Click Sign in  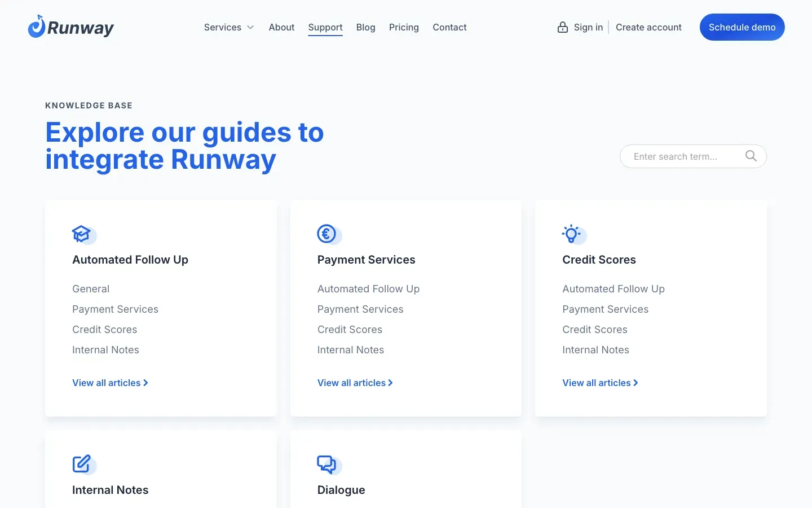tap(588, 27)
